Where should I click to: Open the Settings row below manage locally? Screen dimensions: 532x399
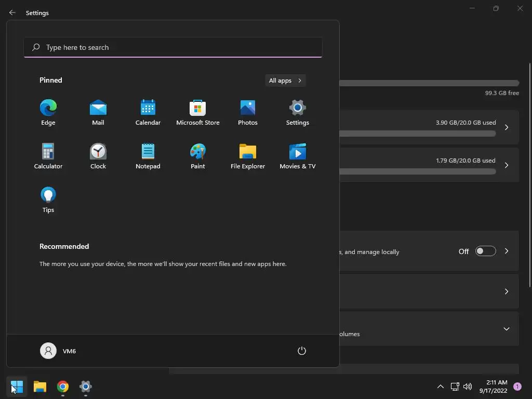429,291
